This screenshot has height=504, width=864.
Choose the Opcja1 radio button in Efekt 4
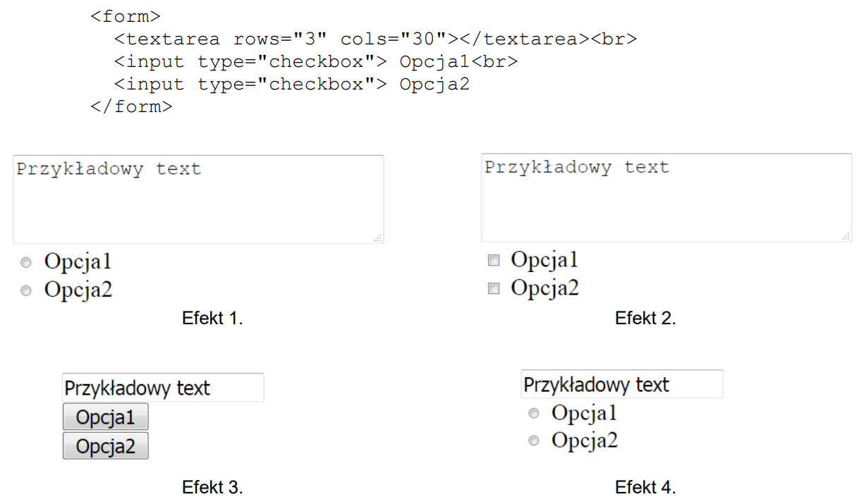pos(534,413)
